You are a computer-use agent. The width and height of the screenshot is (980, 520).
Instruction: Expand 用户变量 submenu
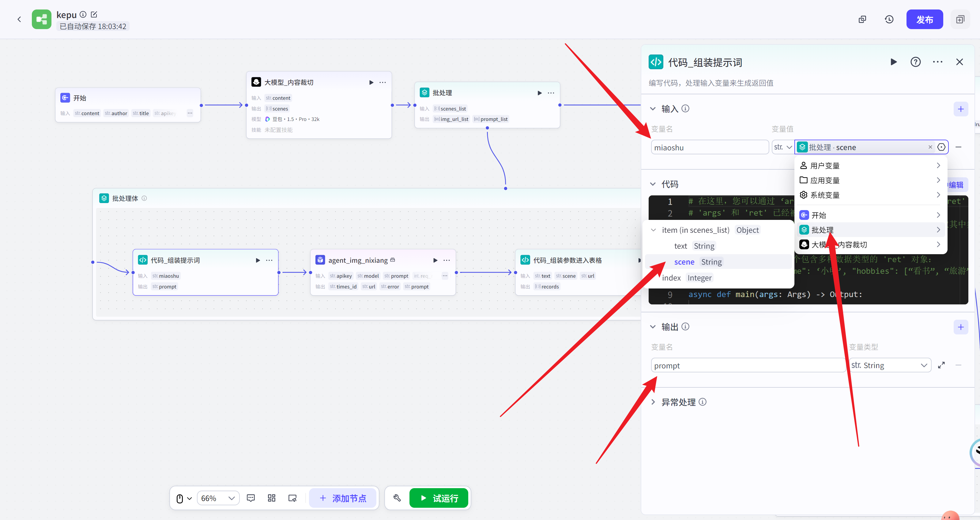click(x=870, y=165)
